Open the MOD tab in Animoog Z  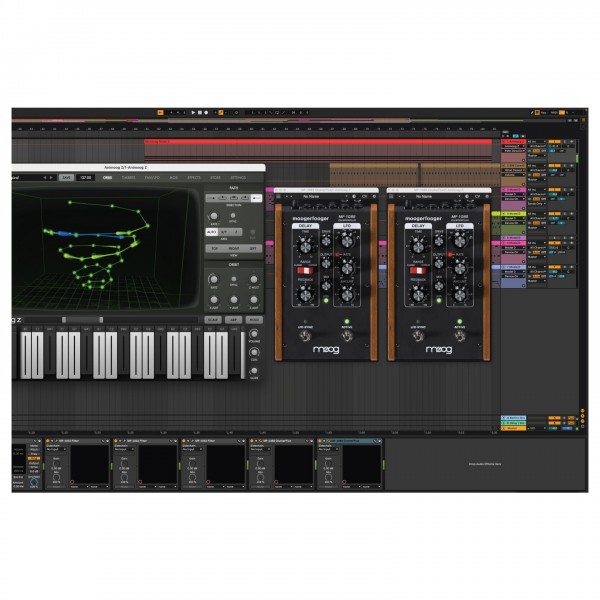[173, 178]
